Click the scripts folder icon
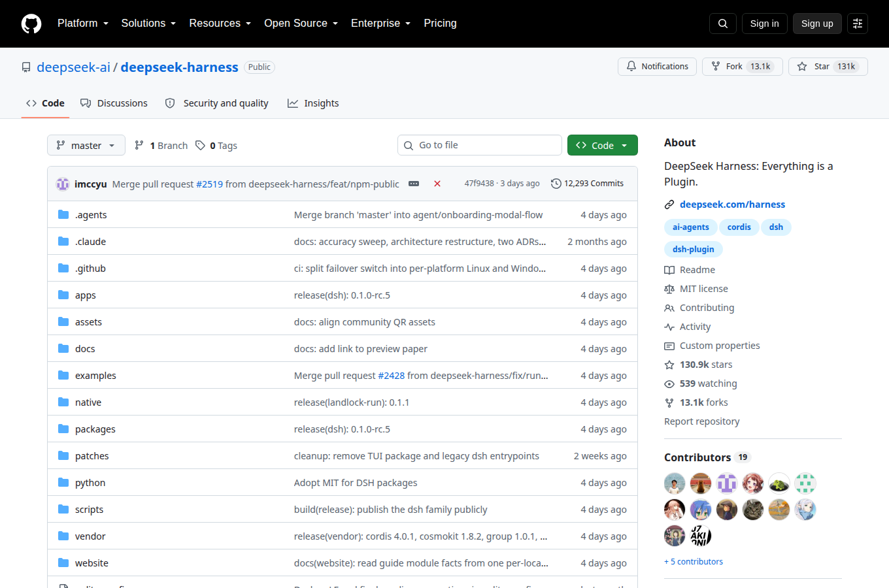This screenshot has height=588, width=889. [63, 509]
